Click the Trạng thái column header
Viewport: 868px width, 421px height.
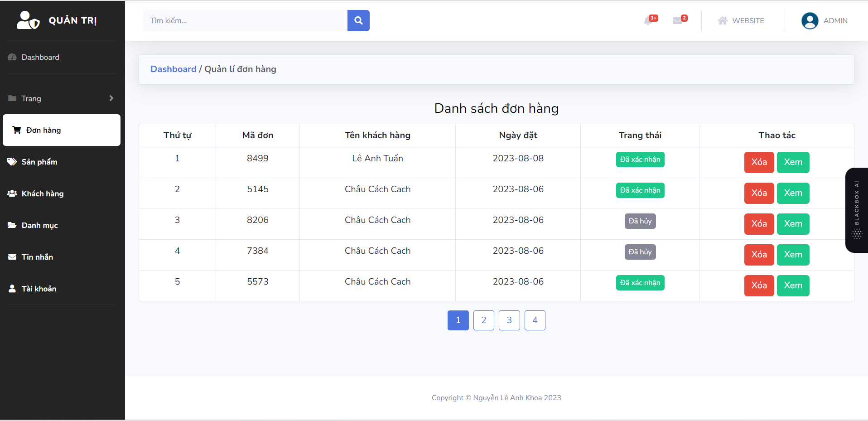(x=640, y=135)
